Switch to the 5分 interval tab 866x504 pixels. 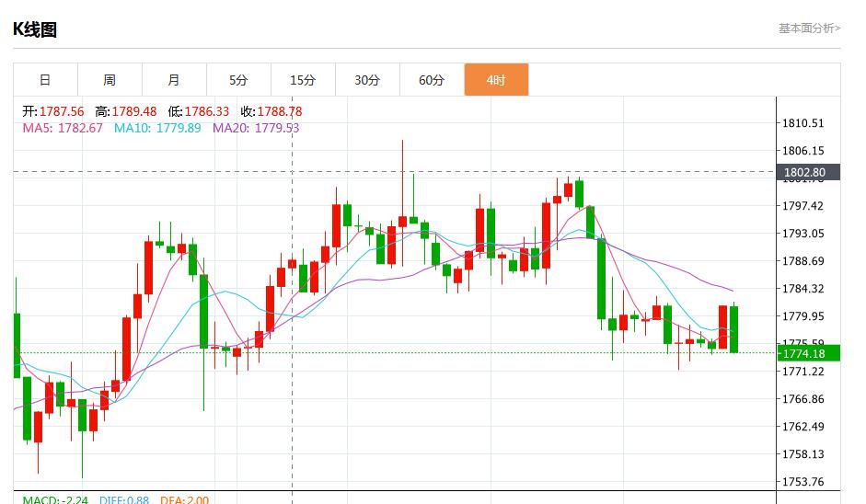point(238,80)
